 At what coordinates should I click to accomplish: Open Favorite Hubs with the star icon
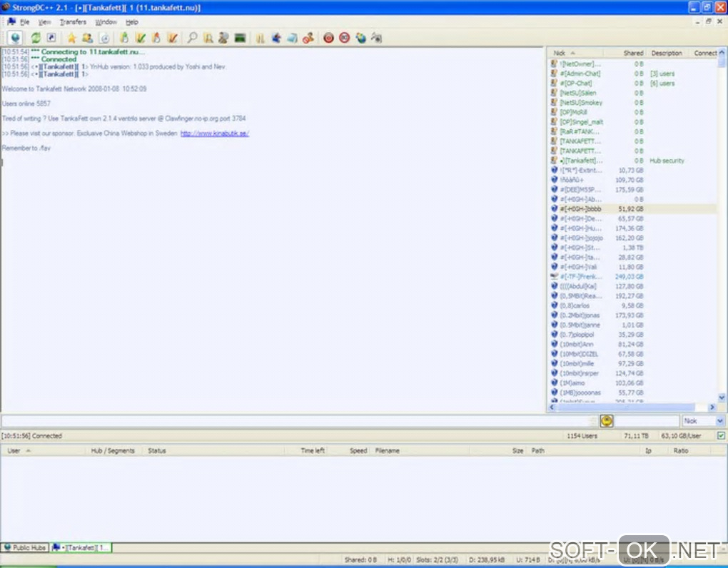pyautogui.click(x=71, y=38)
